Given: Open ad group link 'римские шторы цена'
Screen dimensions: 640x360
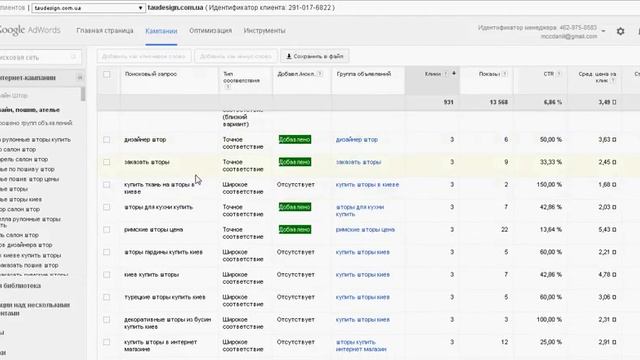Looking at the screenshot, I should tap(365, 229).
